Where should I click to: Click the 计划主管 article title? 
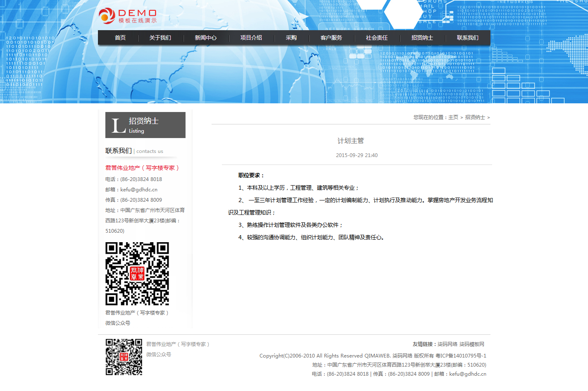click(x=350, y=141)
